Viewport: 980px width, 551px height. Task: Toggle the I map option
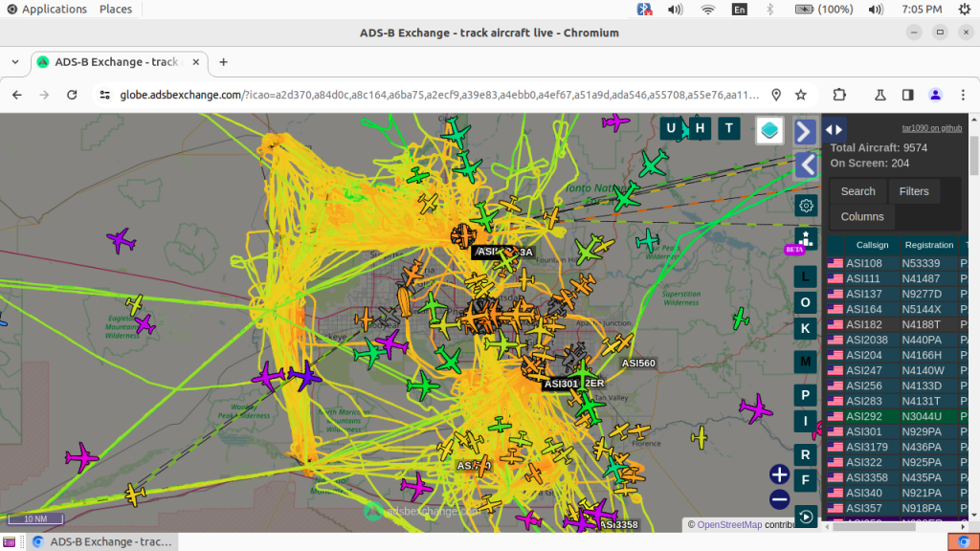(x=805, y=422)
